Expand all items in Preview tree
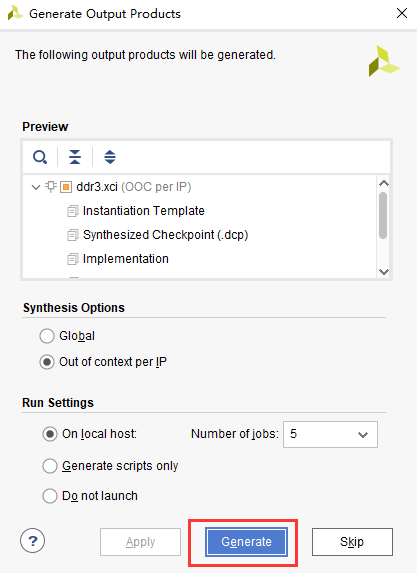The height and width of the screenshot is (573, 417). pos(110,157)
